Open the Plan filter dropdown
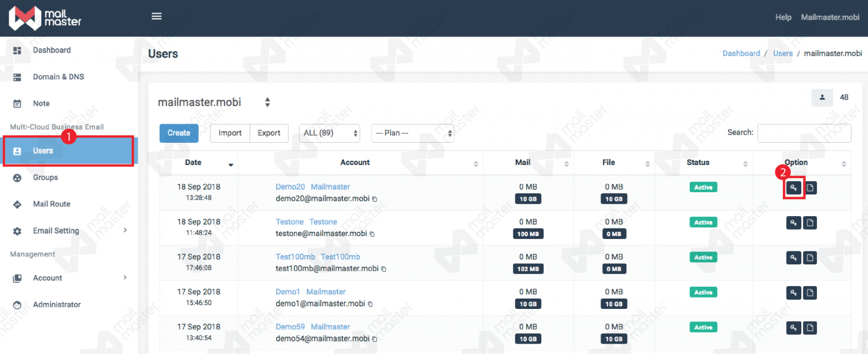The image size is (868, 354). click(x=412, y=133)
